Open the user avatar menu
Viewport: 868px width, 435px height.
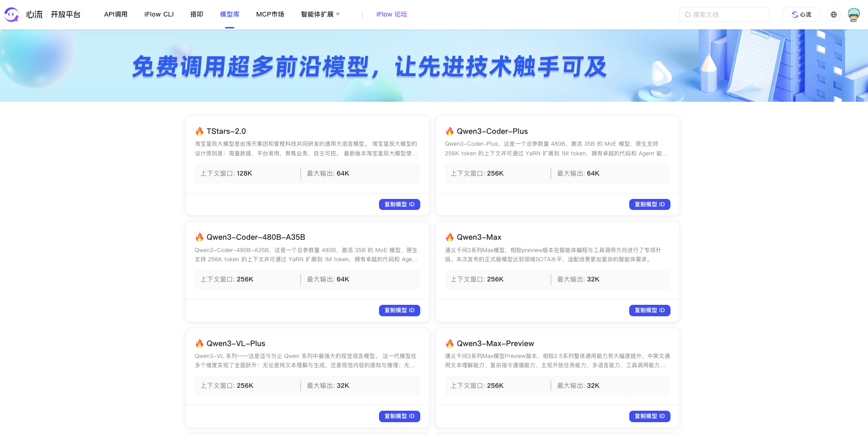(854, 15)
